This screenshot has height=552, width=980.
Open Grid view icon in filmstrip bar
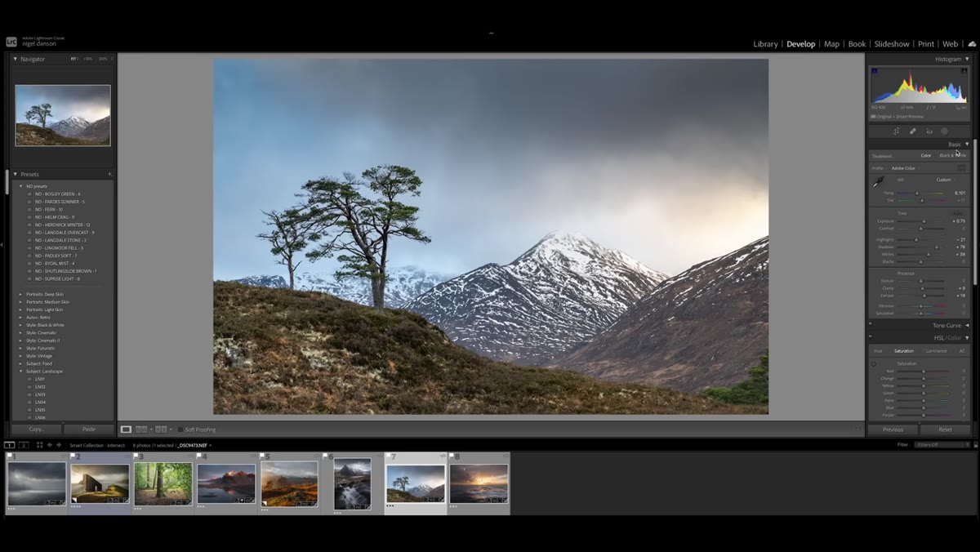(x=38, y=445)
